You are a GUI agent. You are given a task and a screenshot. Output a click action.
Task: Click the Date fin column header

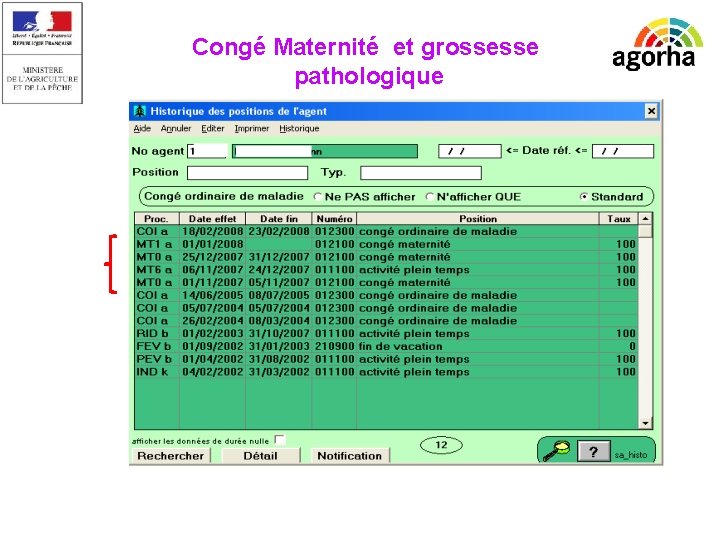279,219
